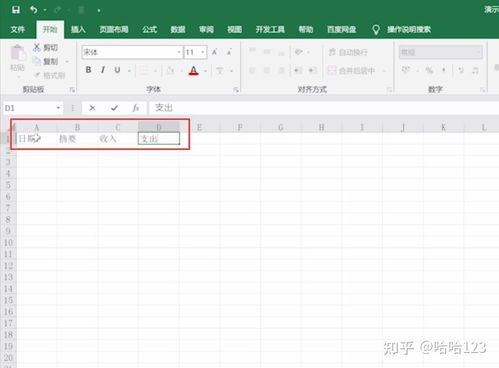Click the Percent Style icon
The image size is (499, 368).
tap(429, 70)
